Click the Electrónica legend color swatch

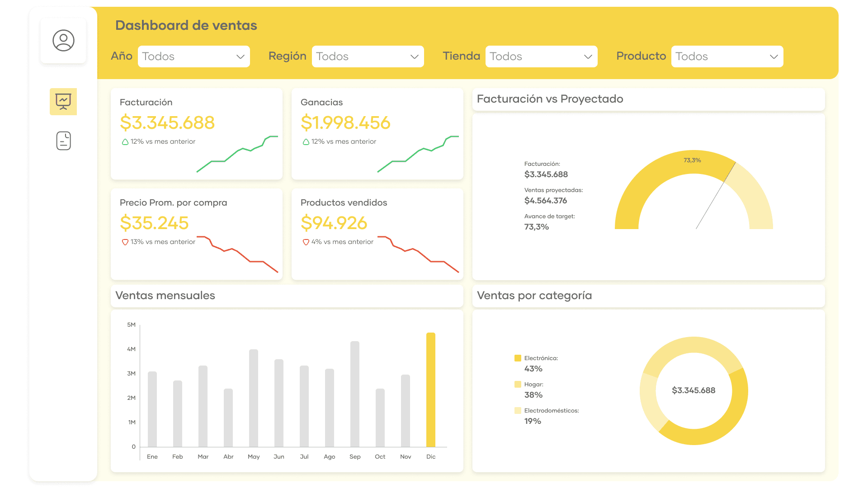[518, 358]
